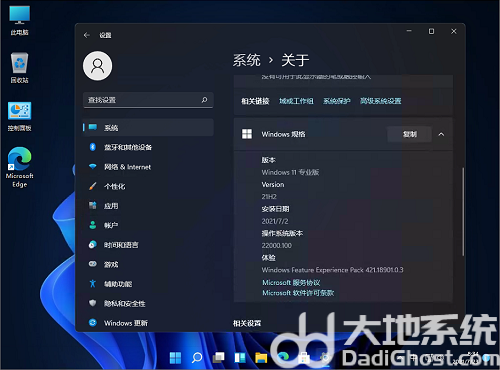Click the paintbrush personalization icon
The width and height of the screenshot is (500, 370).
point(93,186)
